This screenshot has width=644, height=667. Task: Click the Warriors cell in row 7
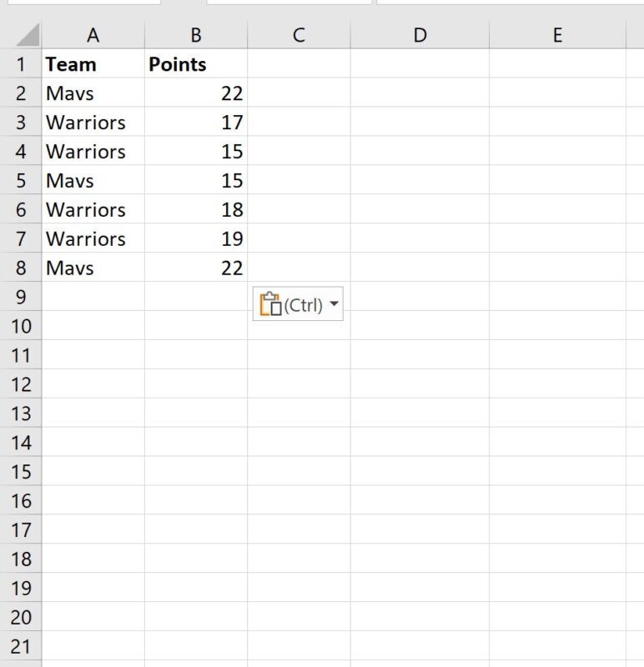point(93,238)
